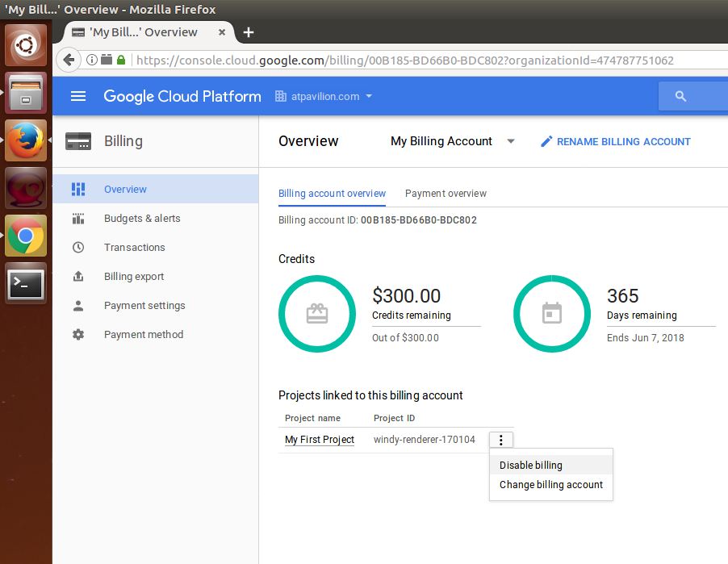The image size is (728, 564).
Task: Close the 'My Bill...' Overview tab
Action: (x=222, y=32)
